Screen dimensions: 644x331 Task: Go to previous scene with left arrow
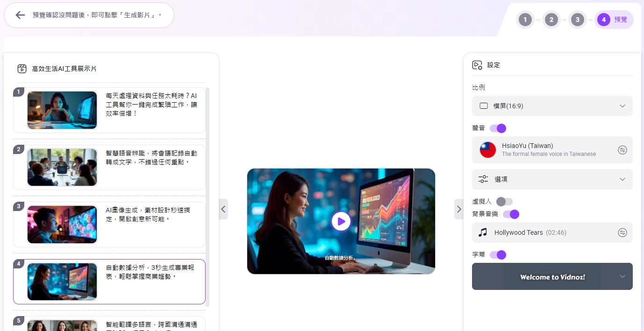pos(223,209)
